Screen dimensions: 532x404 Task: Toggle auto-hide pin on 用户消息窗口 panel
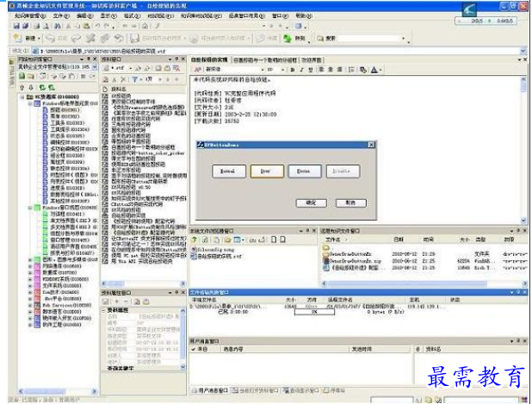click(x=519, y=341)
